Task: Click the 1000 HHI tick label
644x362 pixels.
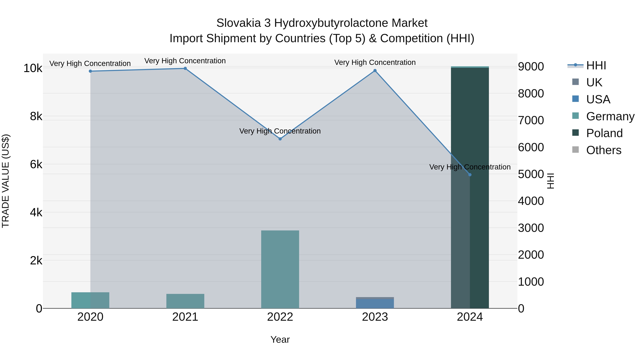Action: pos(531,282)
